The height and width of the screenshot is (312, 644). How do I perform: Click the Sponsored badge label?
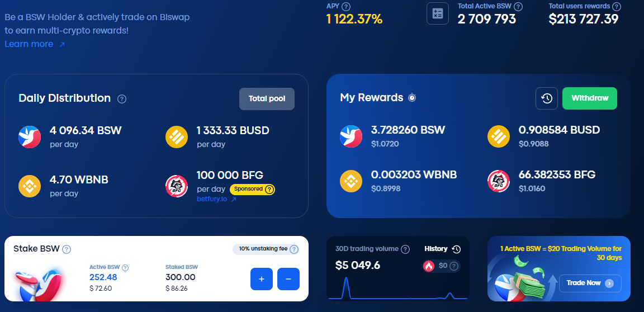(248, 189)
